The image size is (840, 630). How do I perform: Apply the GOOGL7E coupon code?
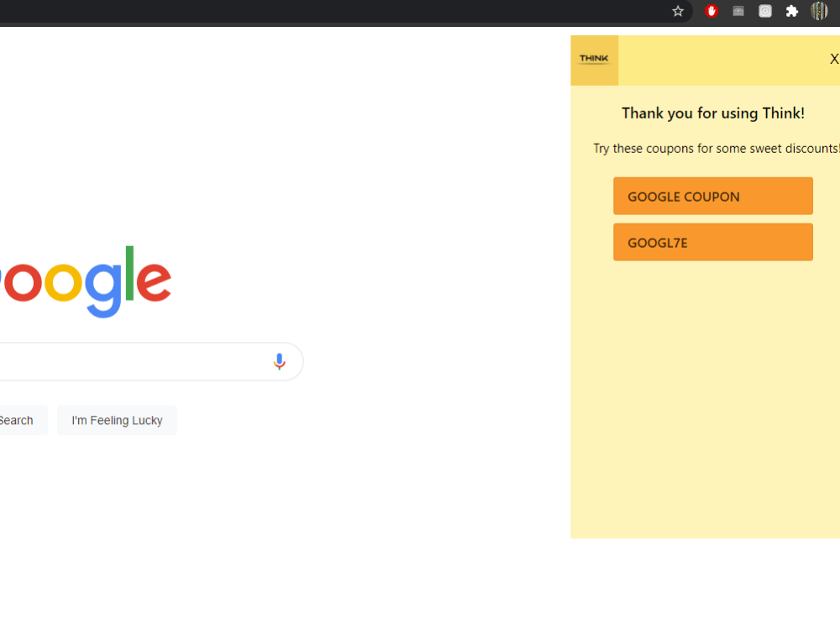tap(713, 242)
